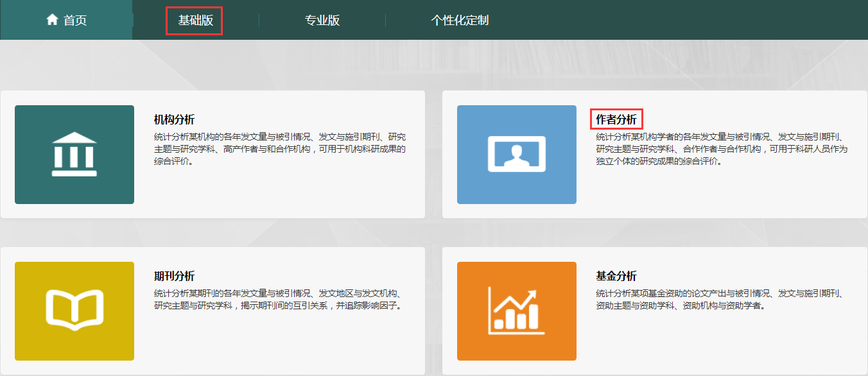Open the 期刊分析 title link
The width and height of the screenshot is (868, 376).
tap(174, 277)
